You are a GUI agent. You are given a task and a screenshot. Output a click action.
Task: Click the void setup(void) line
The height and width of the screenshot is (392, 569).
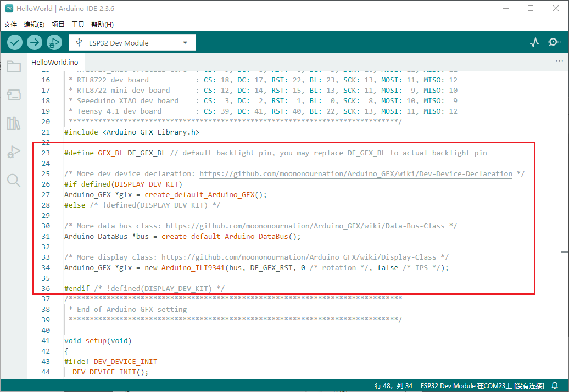tap(98, 340)
